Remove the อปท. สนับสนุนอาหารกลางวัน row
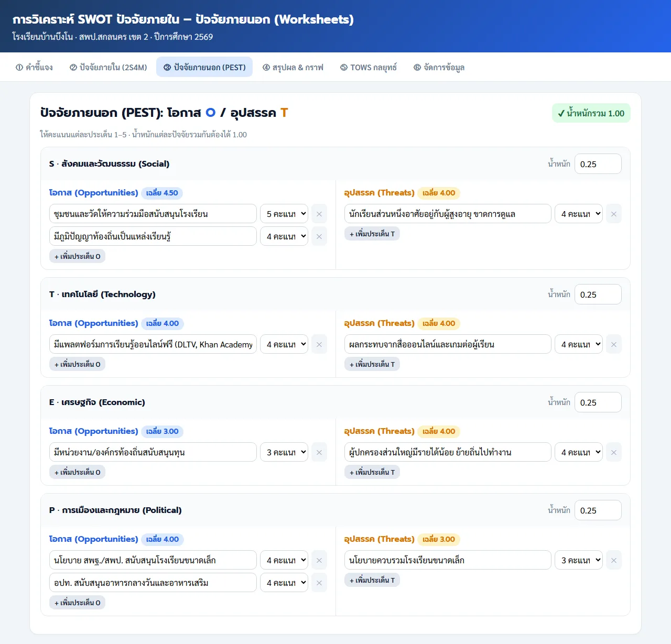 coord(319,583)
